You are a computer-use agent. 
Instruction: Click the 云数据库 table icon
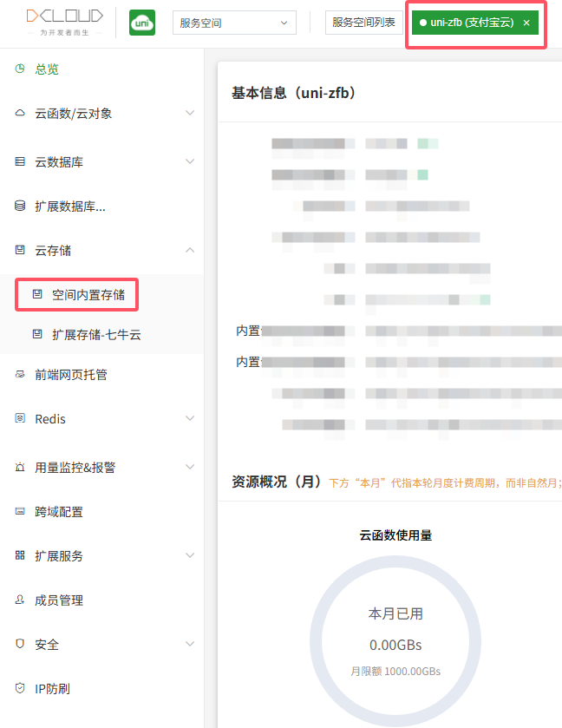(20, 161)
